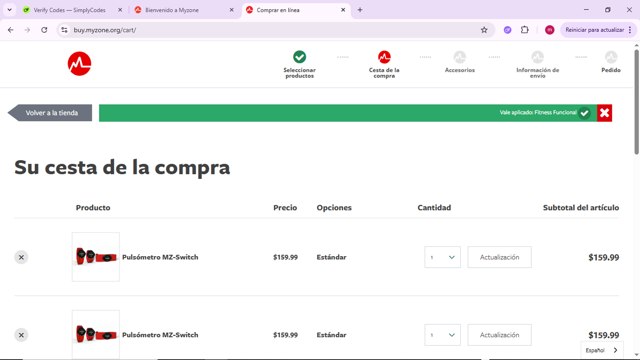Viewport: 640px width, 360px height.
Task: Open quantity dropdown for first Pulsómetro
Action: 442,257
